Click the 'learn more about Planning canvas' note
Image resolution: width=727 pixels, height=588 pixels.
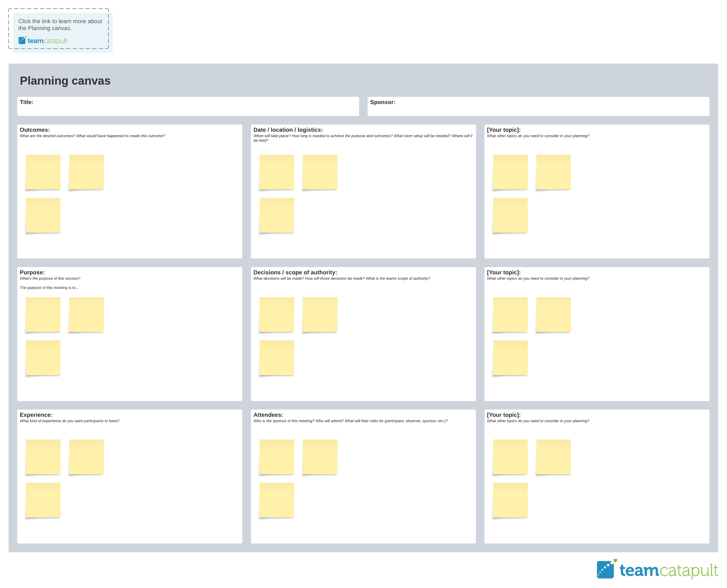point(60,25)
